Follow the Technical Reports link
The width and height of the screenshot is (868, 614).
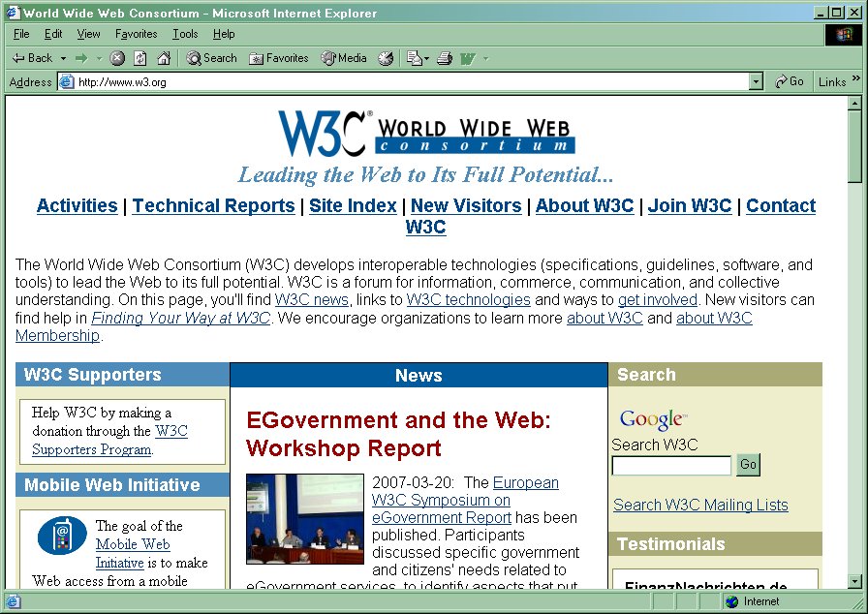(x=213, y=205)
